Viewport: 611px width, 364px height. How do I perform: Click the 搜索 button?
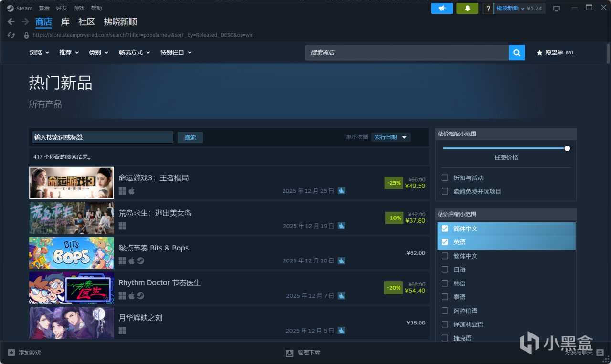(x=190, y=137)
